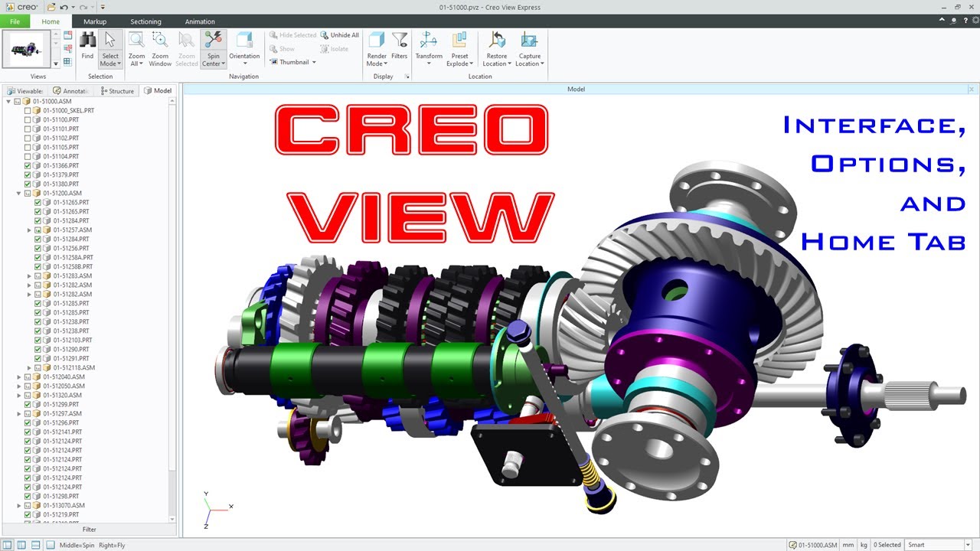Toggle the 01-51299.PRT checkbox
Viewport: 980px width, 551px height.
coord(28,404)
